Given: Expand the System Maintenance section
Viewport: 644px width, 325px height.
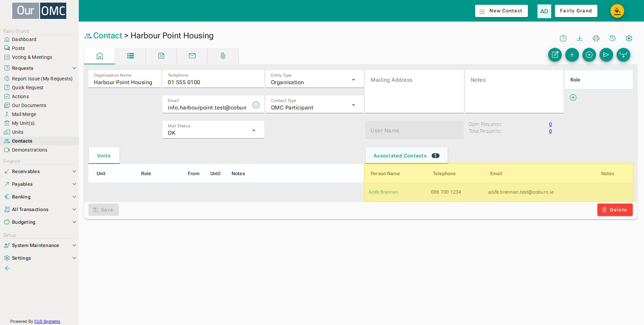Looking at the screenshot, I should click(39, 245).
